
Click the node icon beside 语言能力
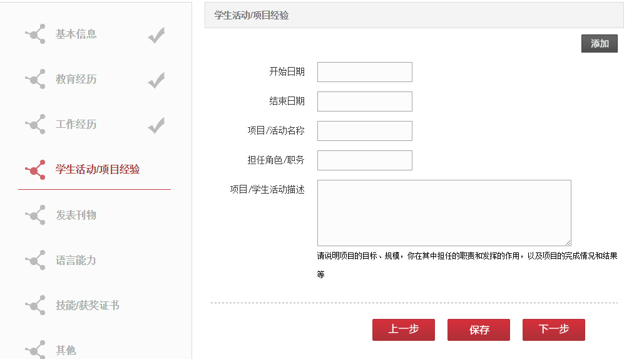(35, 260)
